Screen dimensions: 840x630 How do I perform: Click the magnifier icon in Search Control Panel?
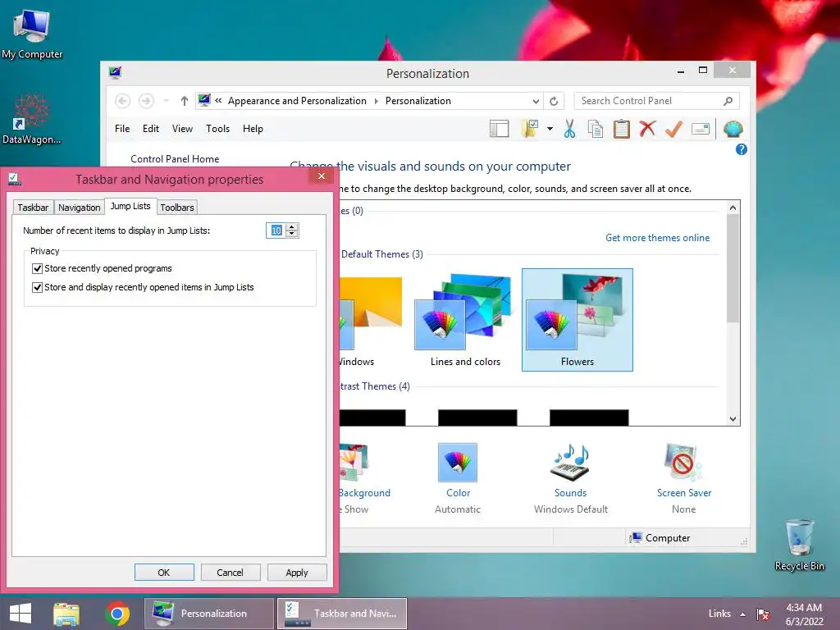[728, 101]
